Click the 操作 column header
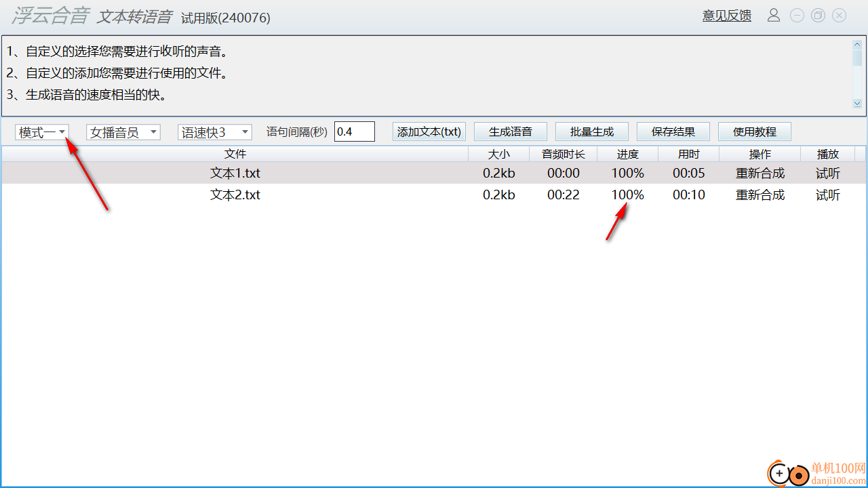The height and width of the screenshot is (488, 868). pyautogui.click(x=760, y=154)
